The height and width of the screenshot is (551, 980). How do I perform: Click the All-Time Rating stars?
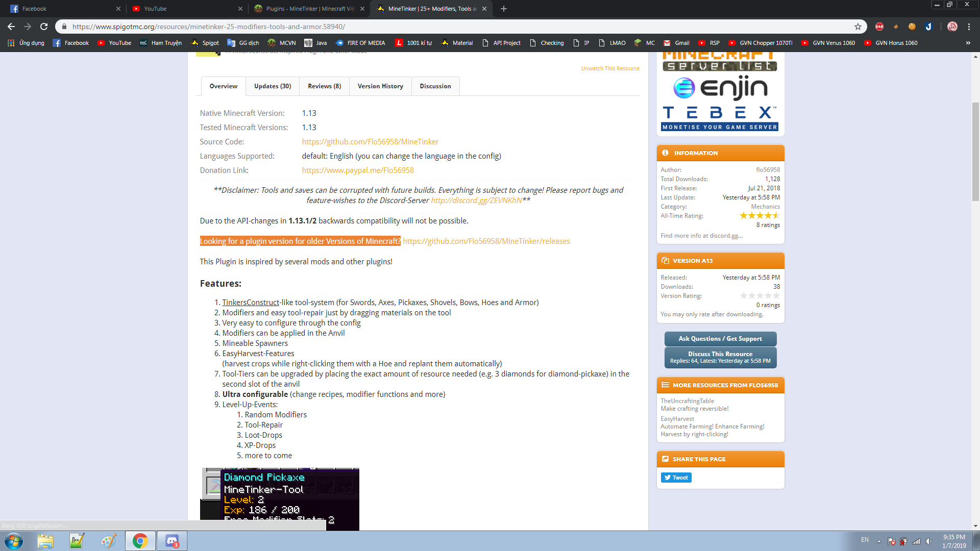759,216
